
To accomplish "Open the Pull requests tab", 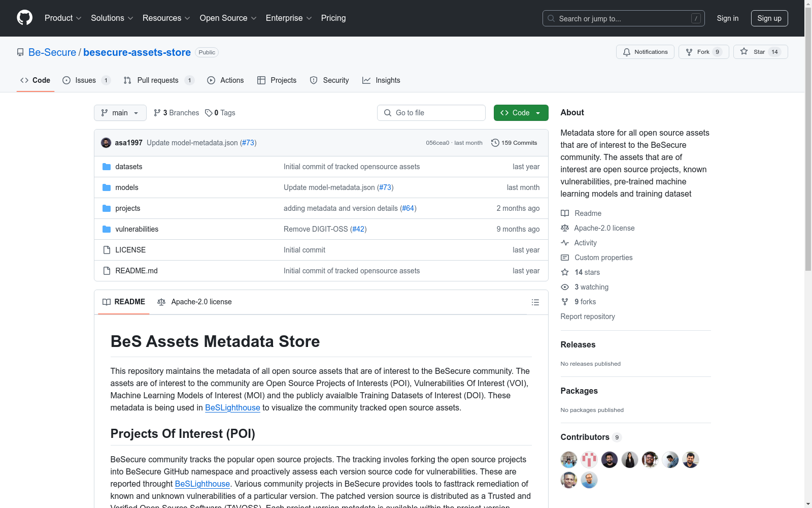I will click(x=159, y=80).
